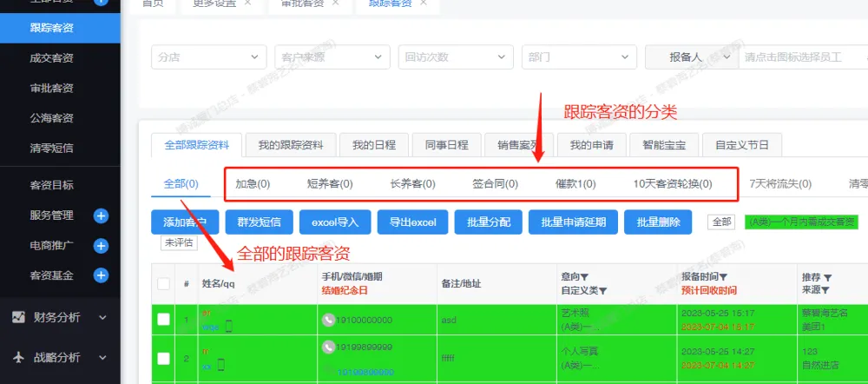868x384 pixels.
Task: Click the plus icon beside 电商推广
Action: tap(101, 246)
